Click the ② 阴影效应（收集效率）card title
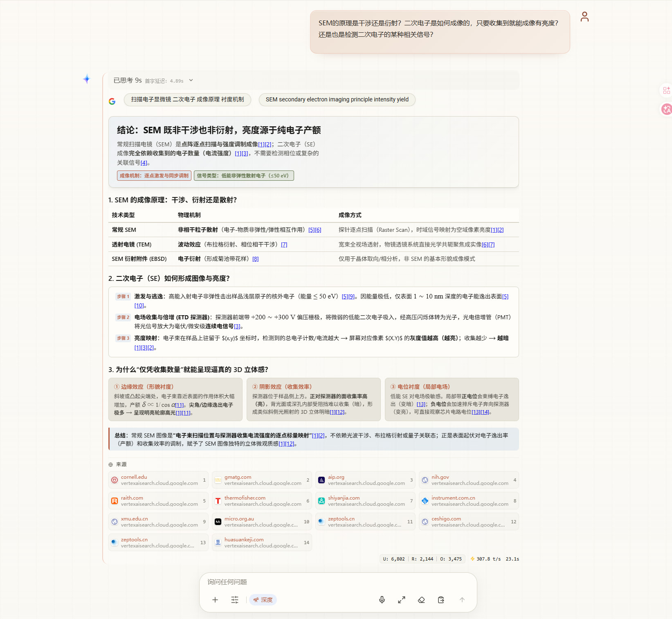 (282, 387)
